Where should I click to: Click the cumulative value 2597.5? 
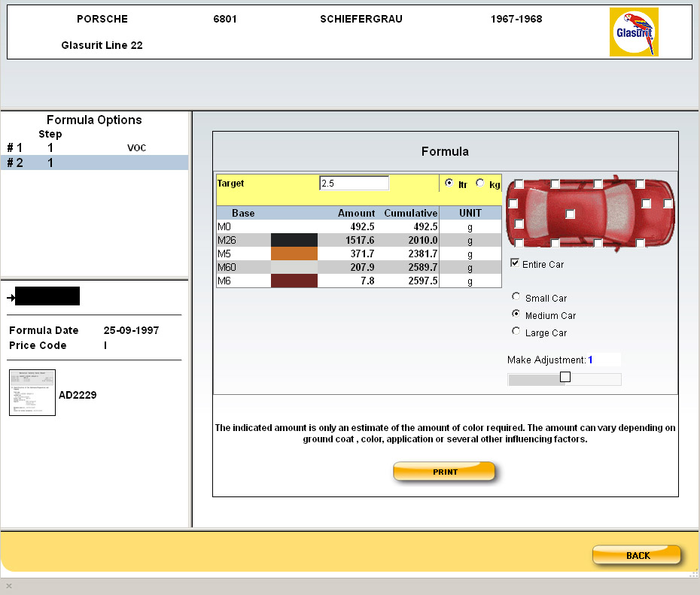(423, 281)
